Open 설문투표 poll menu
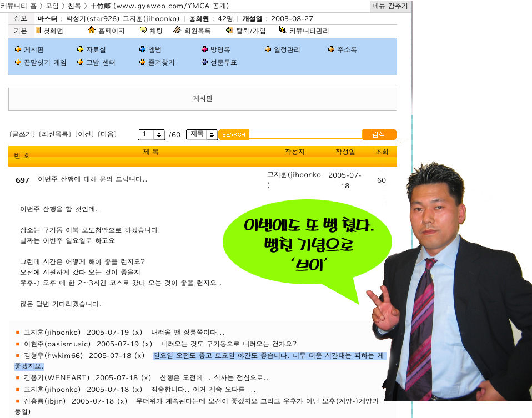The image size is (532, 418). coord(224,63)
